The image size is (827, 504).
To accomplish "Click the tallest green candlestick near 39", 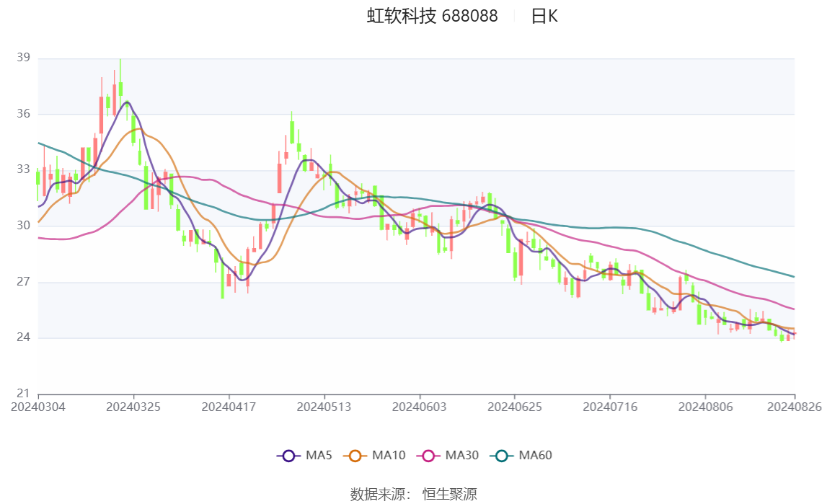I will pos(121,88).
